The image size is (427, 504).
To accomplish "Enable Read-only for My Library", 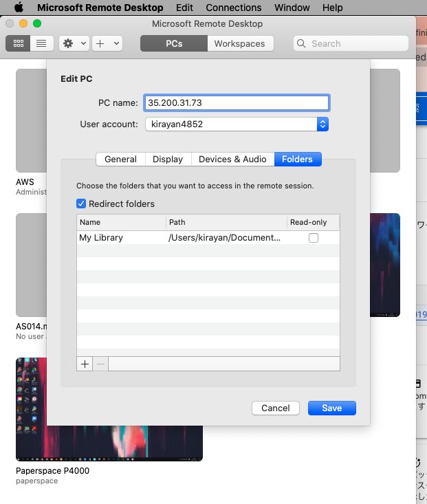I will click(x=313, y=238).
